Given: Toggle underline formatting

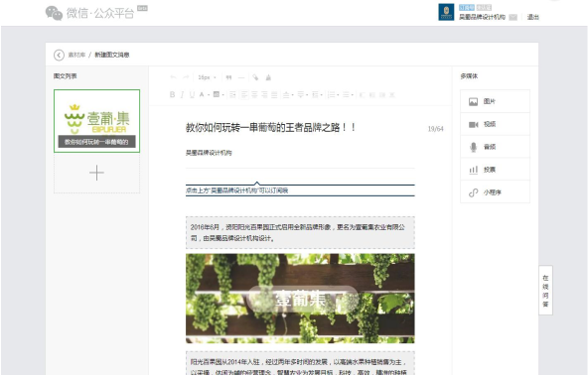Looking at the screenshot, I should [x=192, y=94].
